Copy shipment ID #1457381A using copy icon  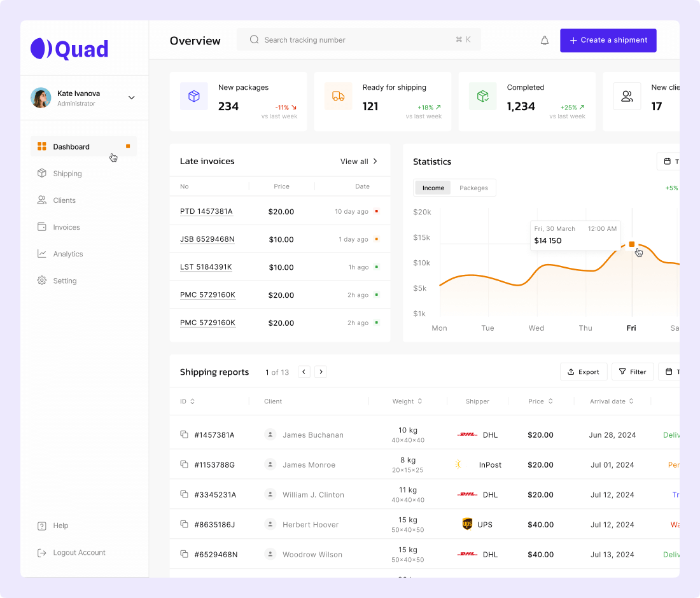pos(184,435)
